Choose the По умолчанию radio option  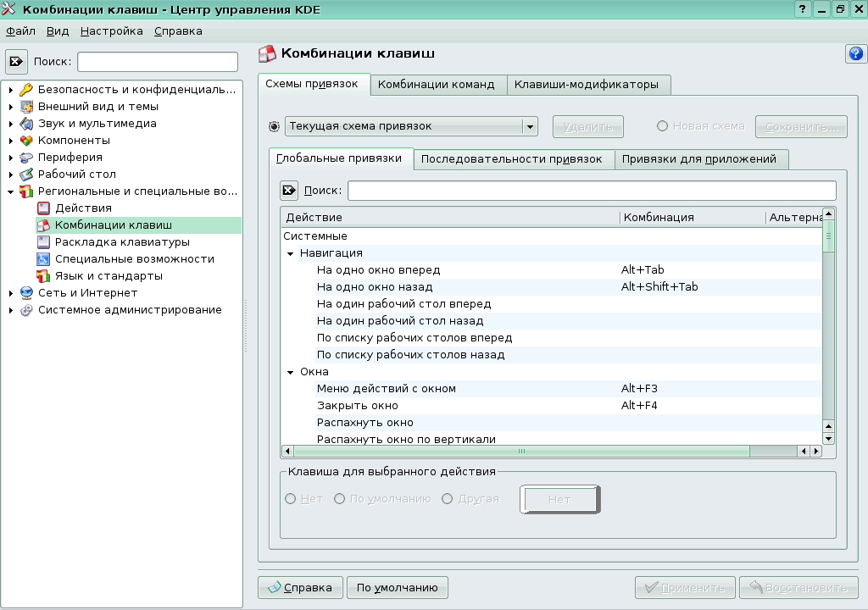(339, 499)
